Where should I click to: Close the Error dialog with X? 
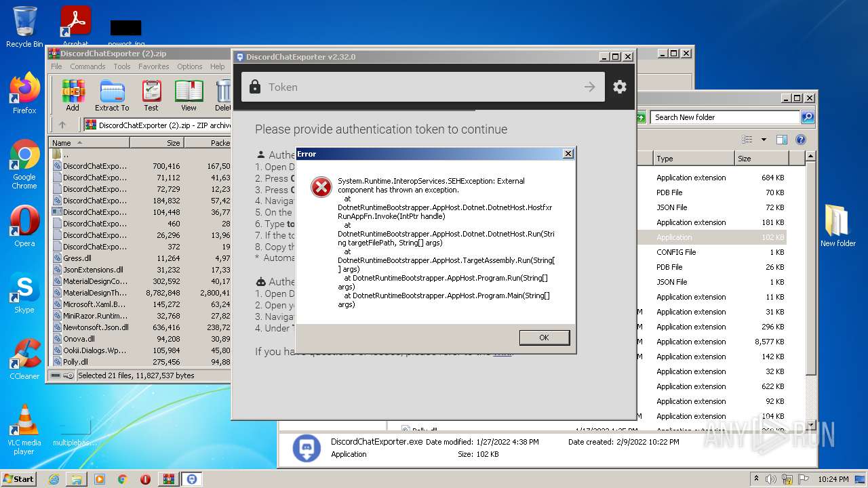click(568, 154)
